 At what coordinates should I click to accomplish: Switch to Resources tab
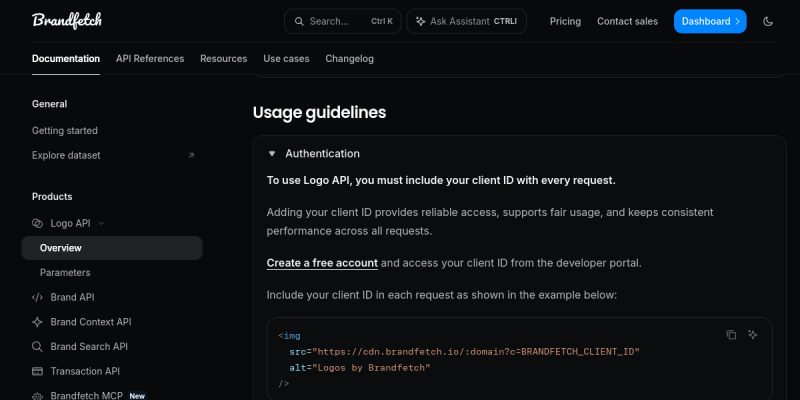[x=223, y=59]
